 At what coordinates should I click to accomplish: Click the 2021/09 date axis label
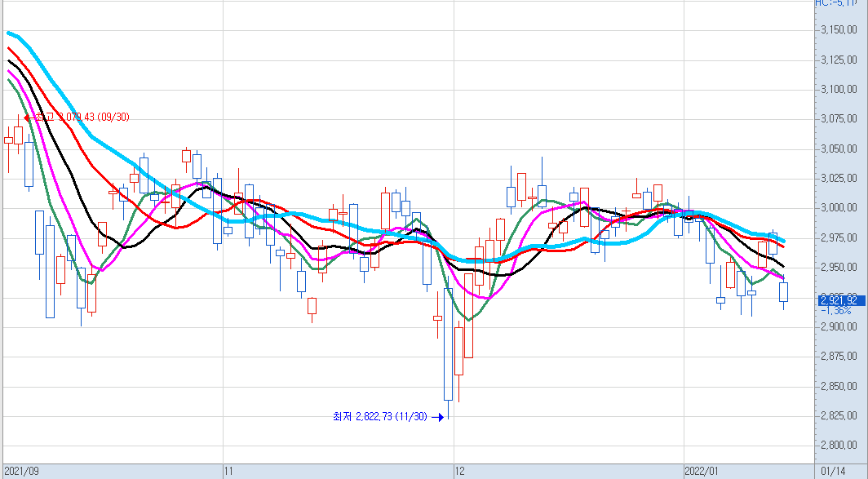click(21, 471)
